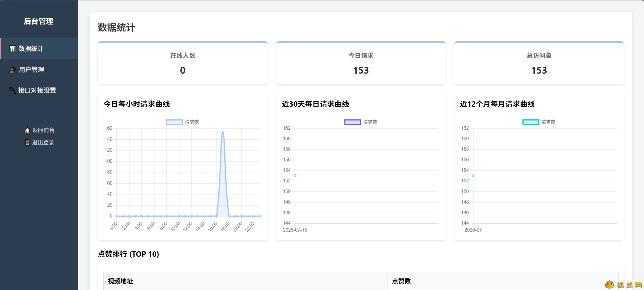The width and height of the screenshot is (644, 290).
Task: Toggle the hourly chart's 请求数 legend swatch
Action: (174, 122)
